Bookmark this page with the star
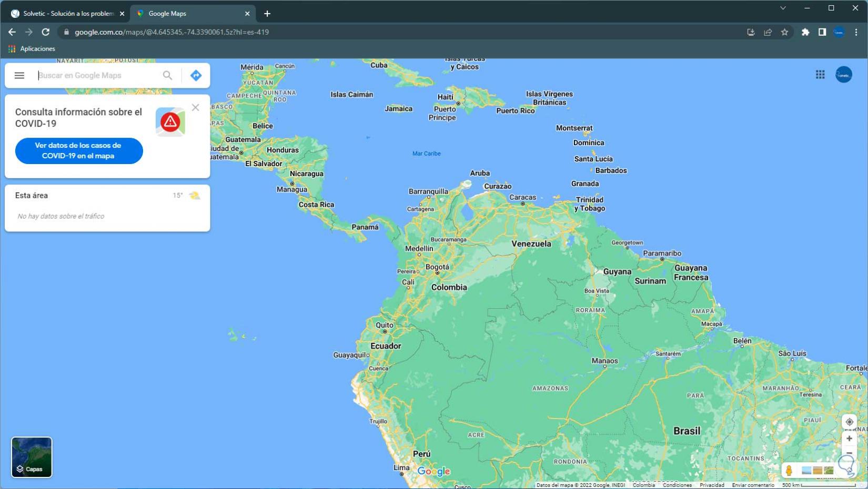The width and height of the screenshot is (868, 489). pyautogui.click(x=784, y=32)
